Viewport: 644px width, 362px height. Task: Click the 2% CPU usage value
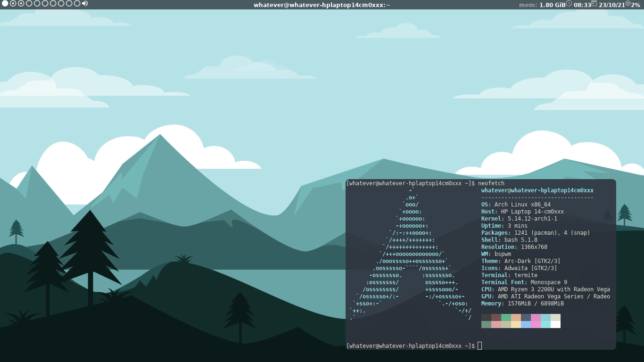tap(636, 5)
